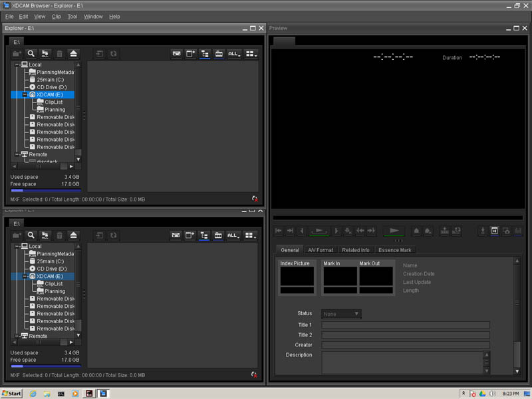The image size is (532, 399).
Task: Toggle the folder tree view in bottom Explorer
Action: click(204, 235)
